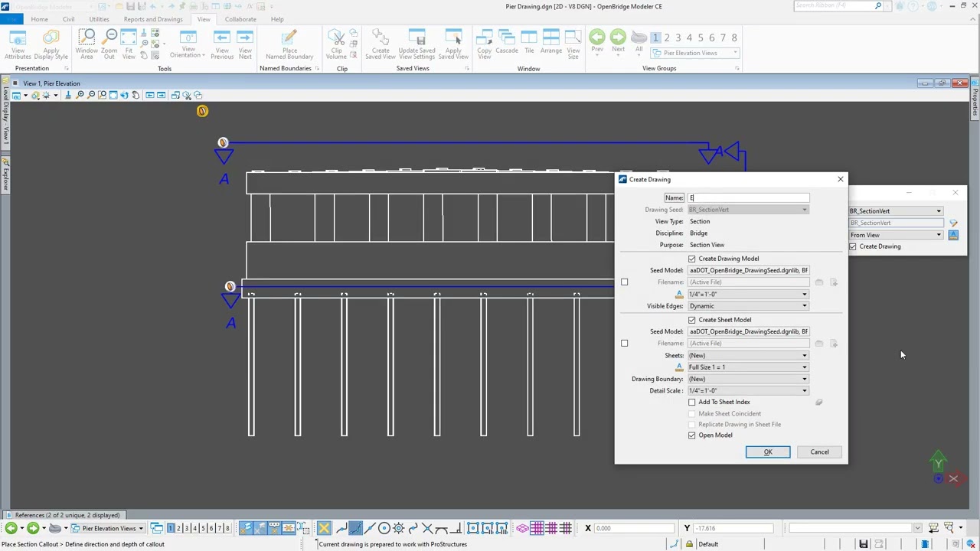Click drawing Seed Model field
This screenshot has height=551, width=980.
tap(748, 270)
